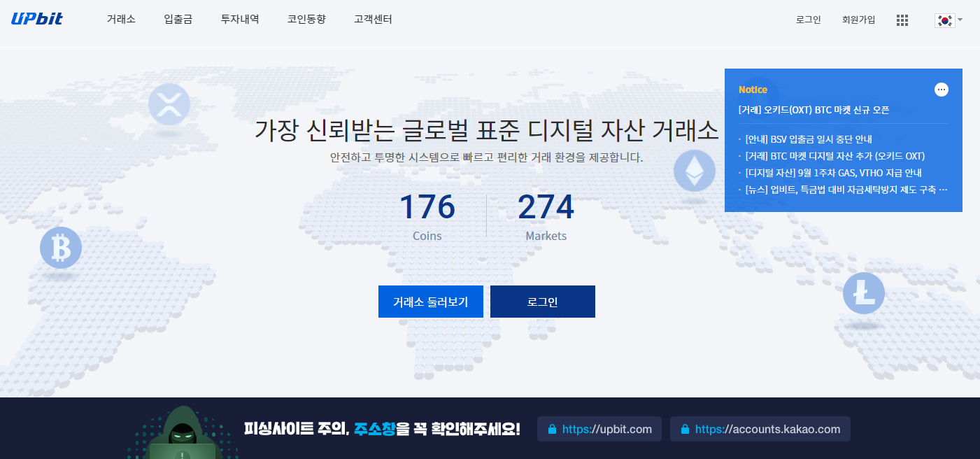The width and height of the screenshot is (980, 459).
Task: Open the 코인동향 menu
Action: coord(306,20)
